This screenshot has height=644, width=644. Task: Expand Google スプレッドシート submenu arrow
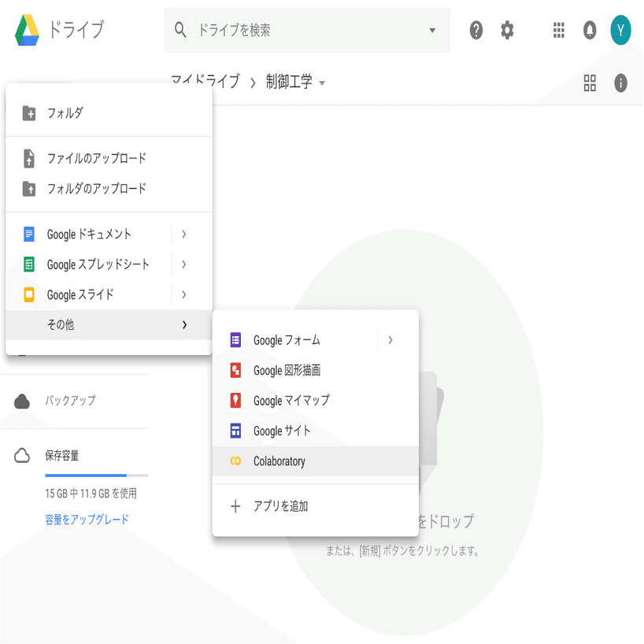(x=184, y=265)
